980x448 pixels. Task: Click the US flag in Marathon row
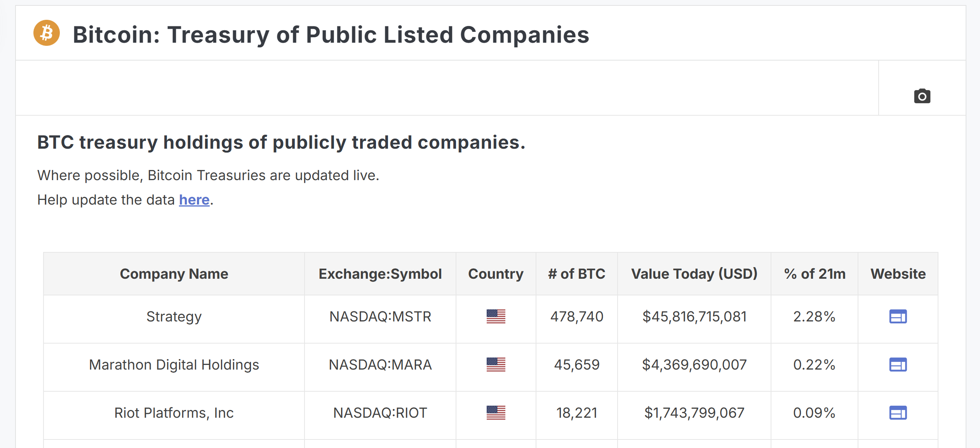(x=496, y=365)
